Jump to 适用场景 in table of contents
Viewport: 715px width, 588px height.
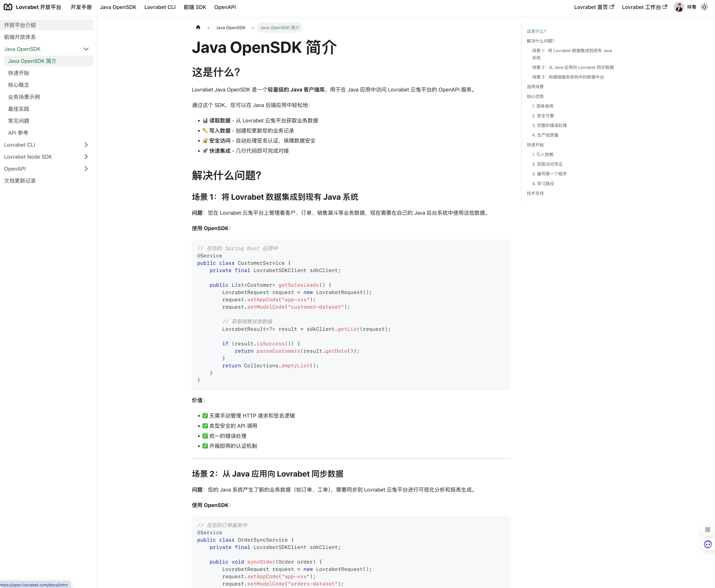[535, 87]
